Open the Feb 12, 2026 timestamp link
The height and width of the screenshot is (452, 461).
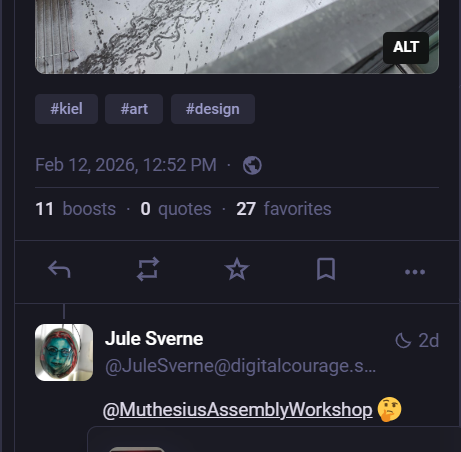click(x=126, y=165)
